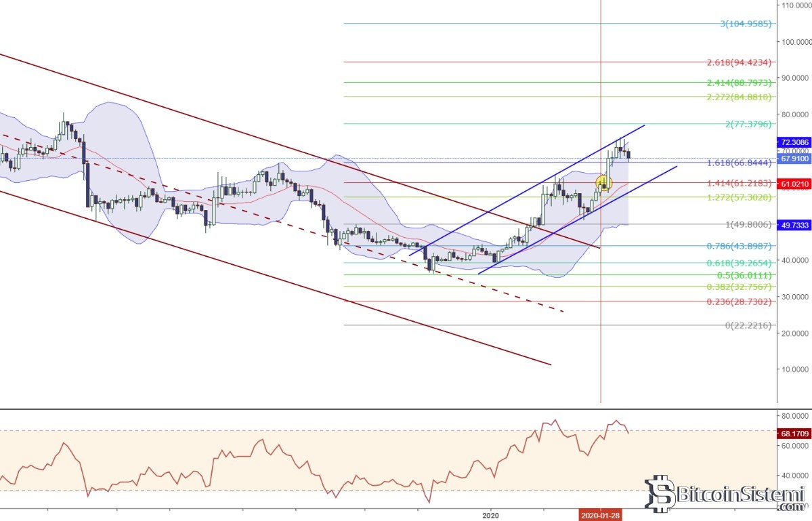812x521 pixels.
Task: Click the 0.5(36.0111) Fibonacci label
Action: (744, 275)
